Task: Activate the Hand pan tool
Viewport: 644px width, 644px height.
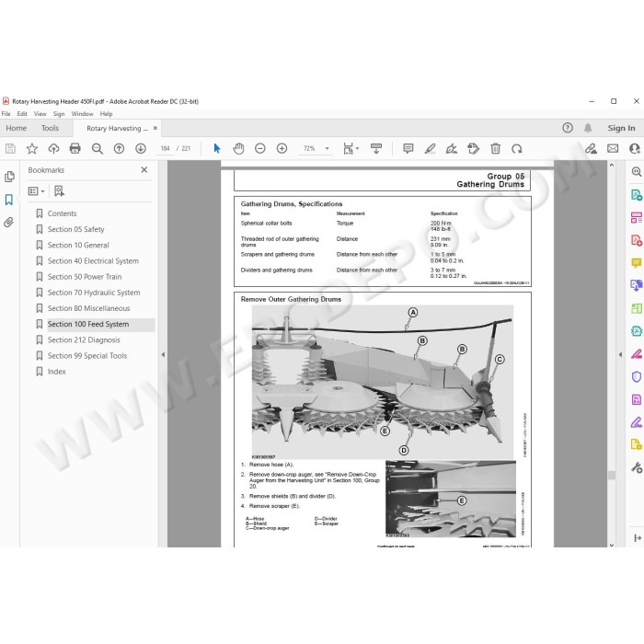Action: pyautogui.click(x=238, y=149)
